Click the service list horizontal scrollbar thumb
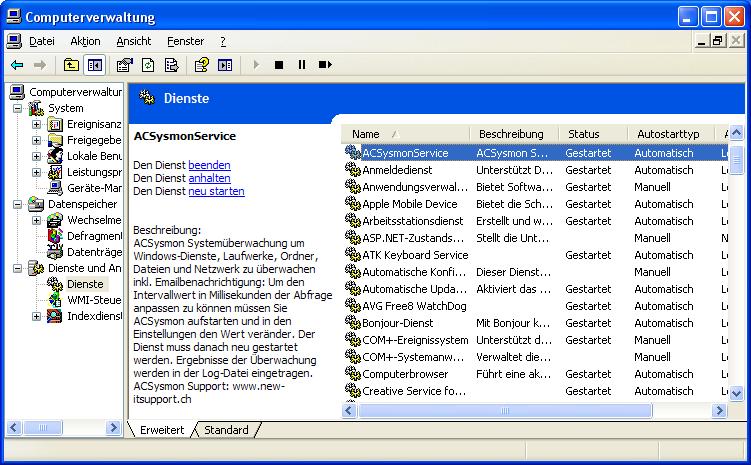The image size is (751, 465). tap(505, 410)
